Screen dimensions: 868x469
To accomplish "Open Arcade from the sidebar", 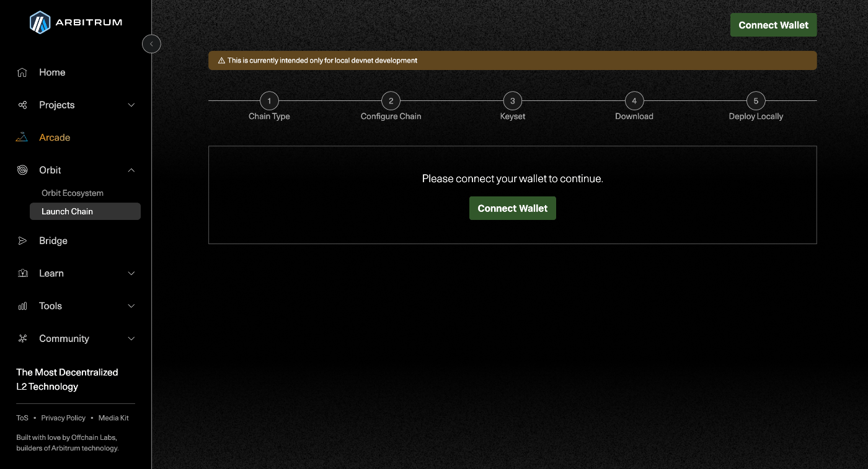I will tap(55, 138).
